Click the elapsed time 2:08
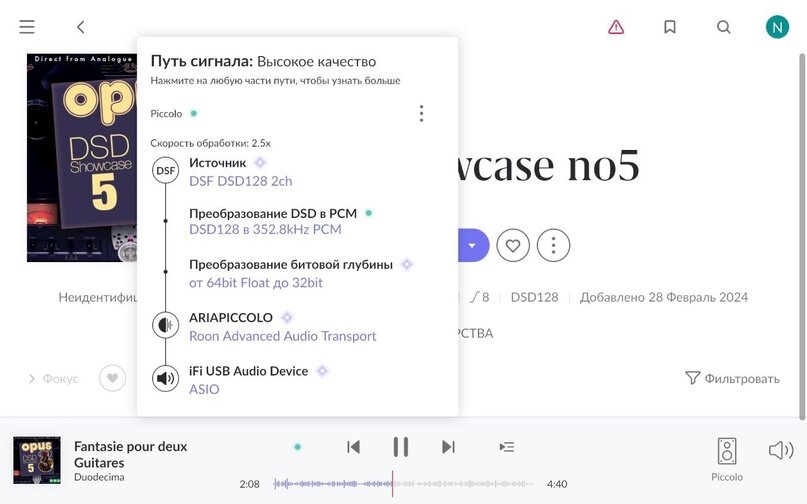Viewport: 807px width, 504px height. coord(249,484)
